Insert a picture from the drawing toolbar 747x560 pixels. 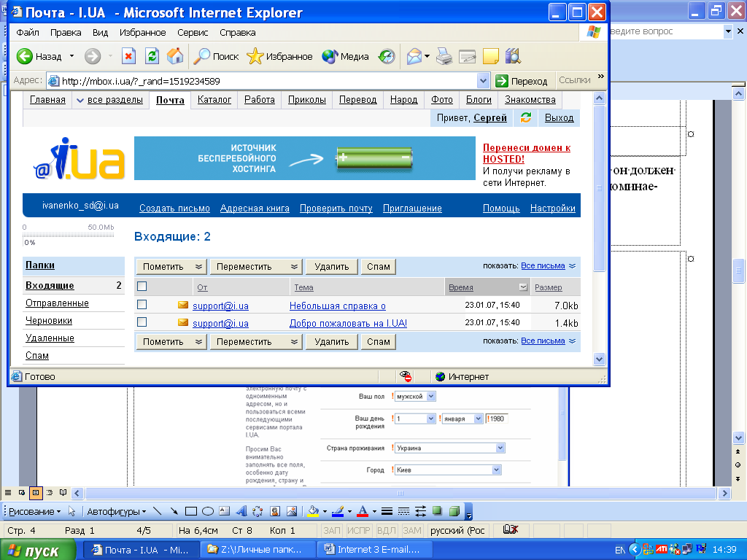292,511
